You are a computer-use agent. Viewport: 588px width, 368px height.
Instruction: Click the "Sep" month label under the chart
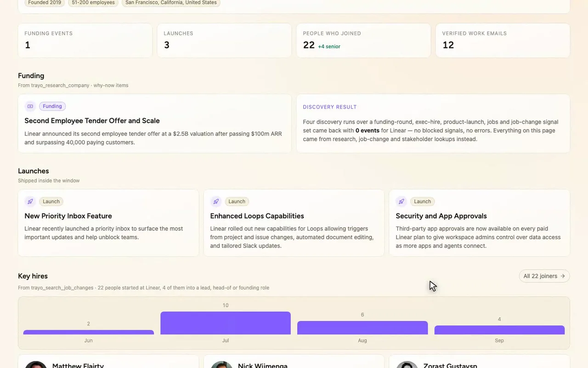tap(499, 340)
